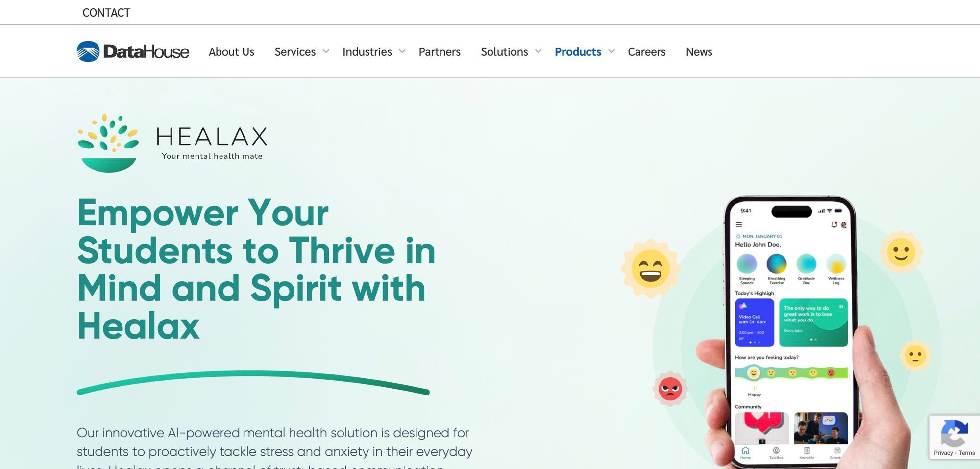Expand the Services dropdown chevron
Viewport: 980px width, 469px height.
[326, 51]
